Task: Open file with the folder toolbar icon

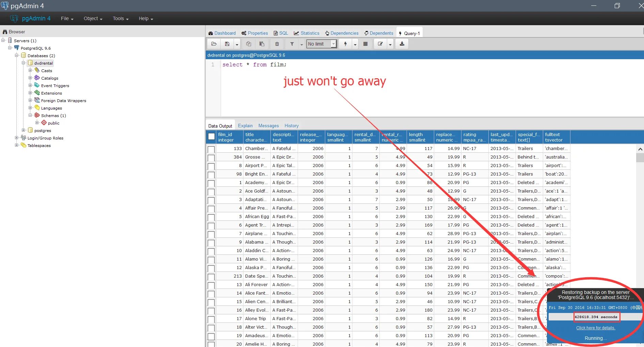Action: pos(214,44)
